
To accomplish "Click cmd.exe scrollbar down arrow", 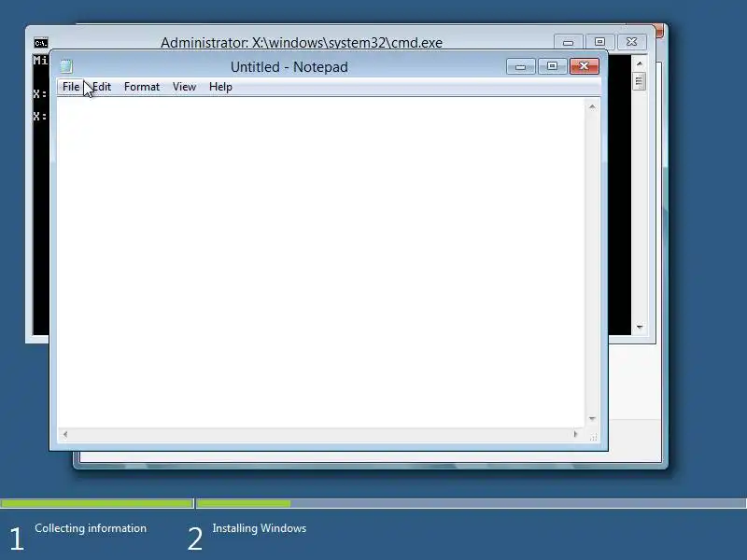I will coord(640,328).
